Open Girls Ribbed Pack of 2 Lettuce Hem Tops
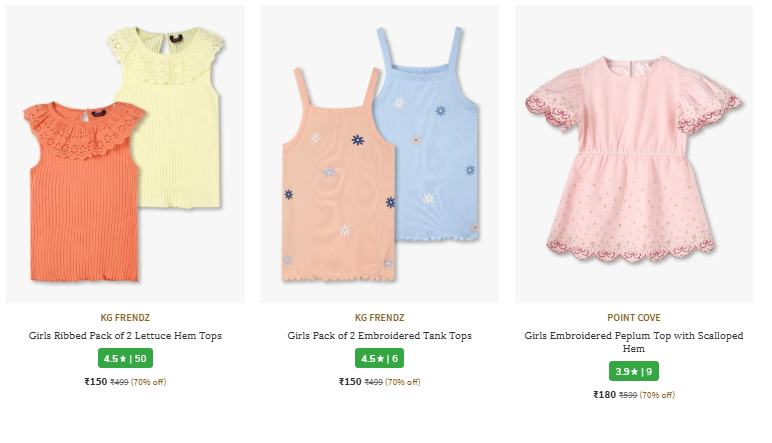 (125, 336)
